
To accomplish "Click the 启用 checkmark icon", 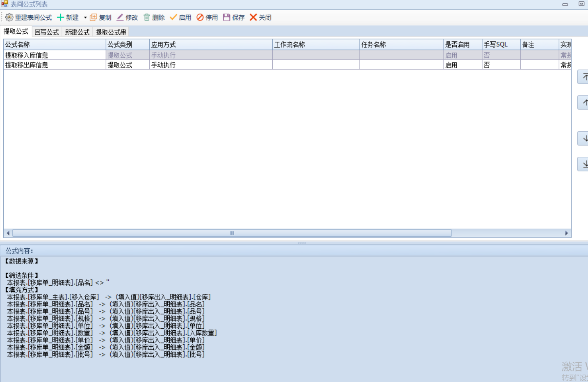I will 173,17.
